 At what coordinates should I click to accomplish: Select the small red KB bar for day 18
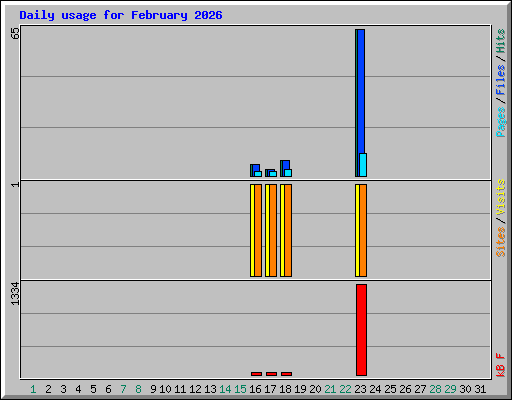286,374
